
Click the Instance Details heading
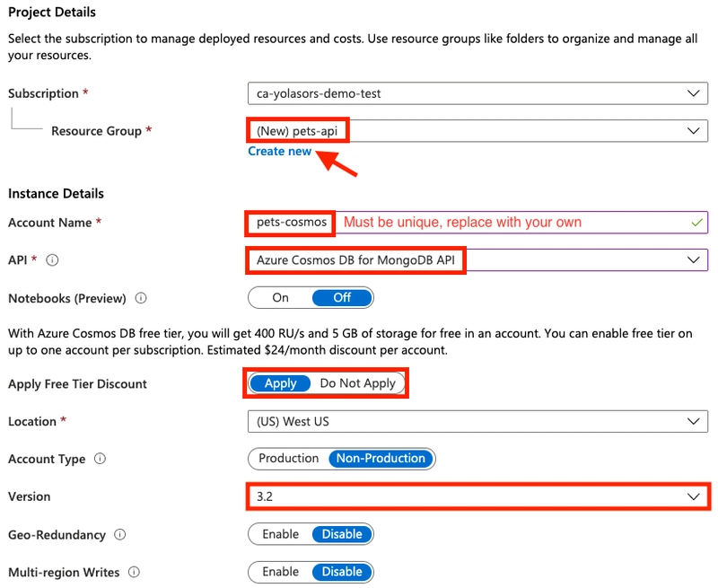point(56,193)
